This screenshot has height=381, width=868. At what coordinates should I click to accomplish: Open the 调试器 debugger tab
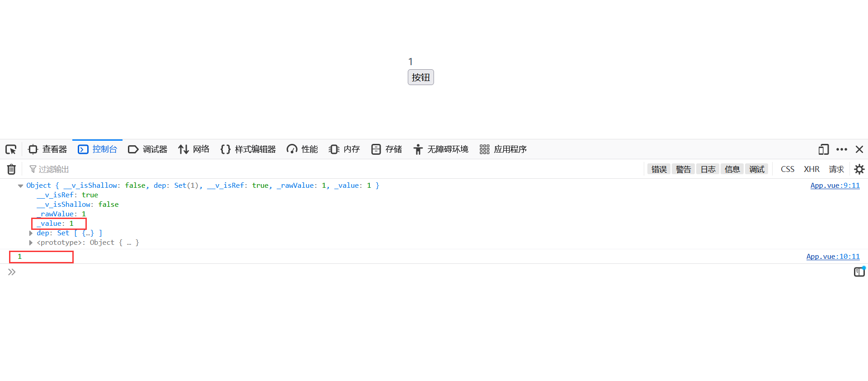pyautogui.click(x=148, y=149)
